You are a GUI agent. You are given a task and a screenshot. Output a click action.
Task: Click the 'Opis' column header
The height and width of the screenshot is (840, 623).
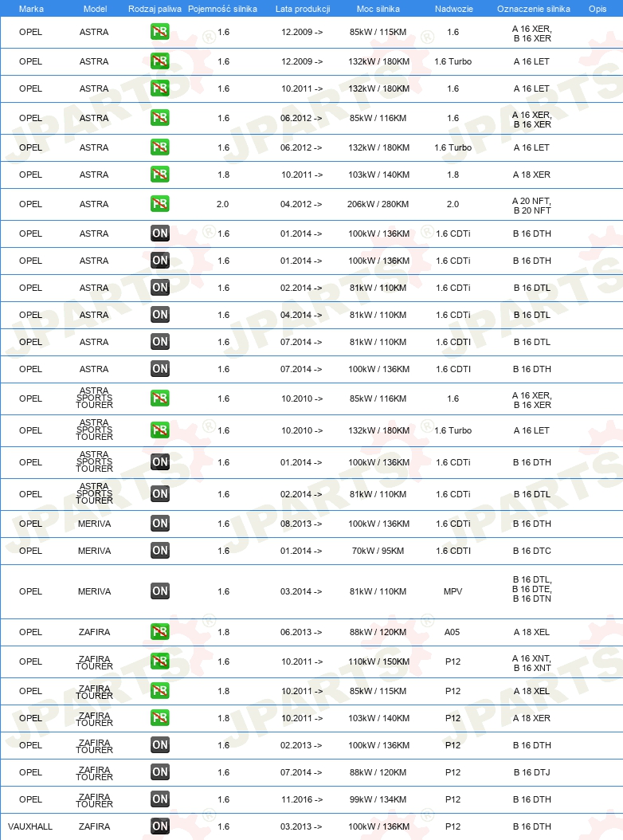[598, 9]
